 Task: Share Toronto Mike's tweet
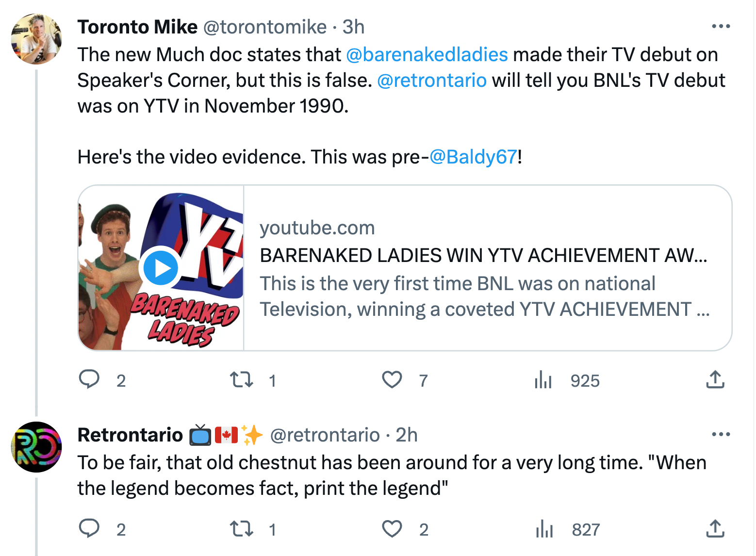point(715,380)
